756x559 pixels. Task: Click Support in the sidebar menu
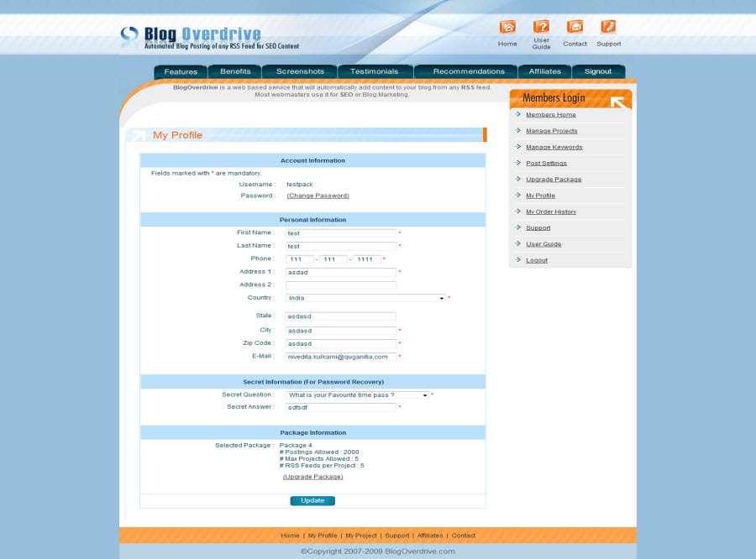click(538, 228)
